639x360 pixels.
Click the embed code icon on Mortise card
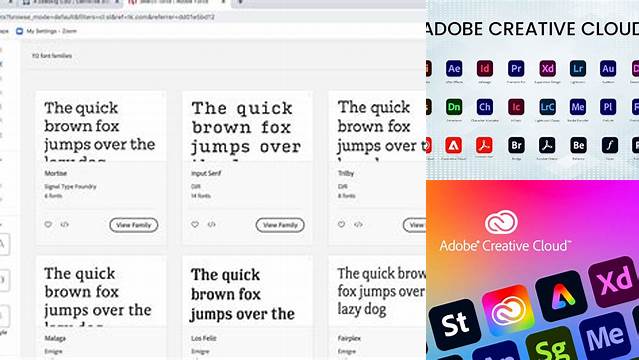click(x=64, y=224)
